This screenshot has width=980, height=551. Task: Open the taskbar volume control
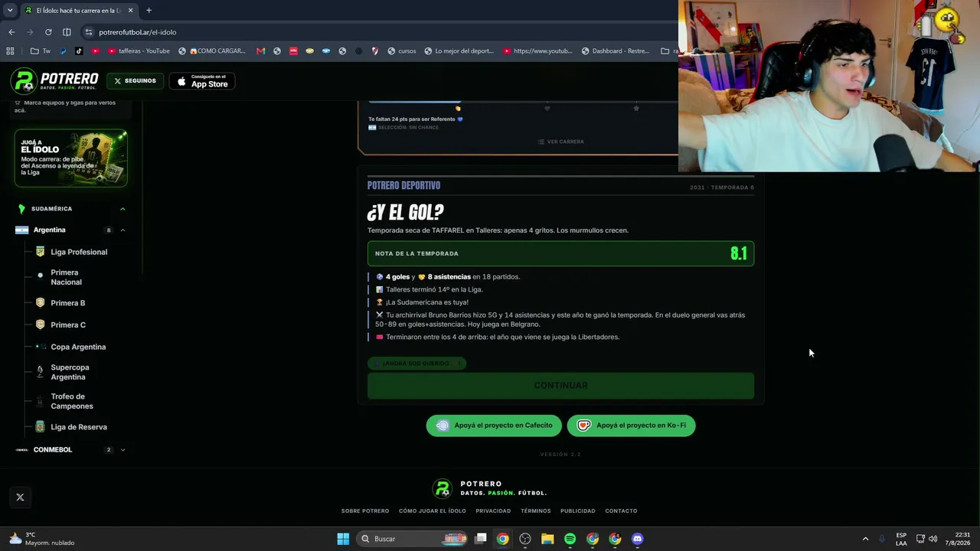(933, 539)
